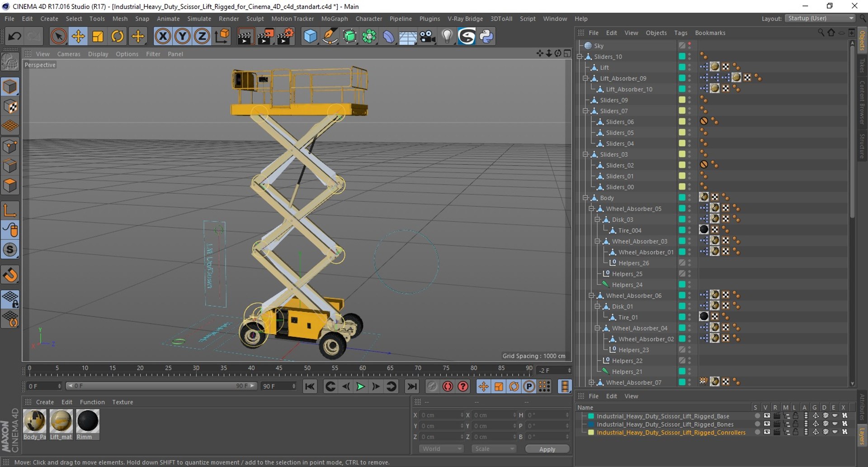Toggle Z axis lock icon
Image resolution: width=868 pixels, height=467 pixels.
coord(202,36)
